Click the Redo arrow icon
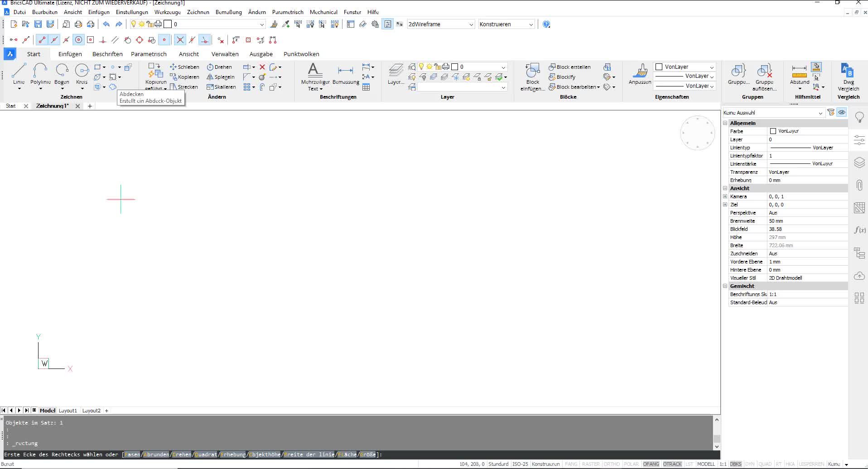The image size is (868, 469). (x=119, y=24)
